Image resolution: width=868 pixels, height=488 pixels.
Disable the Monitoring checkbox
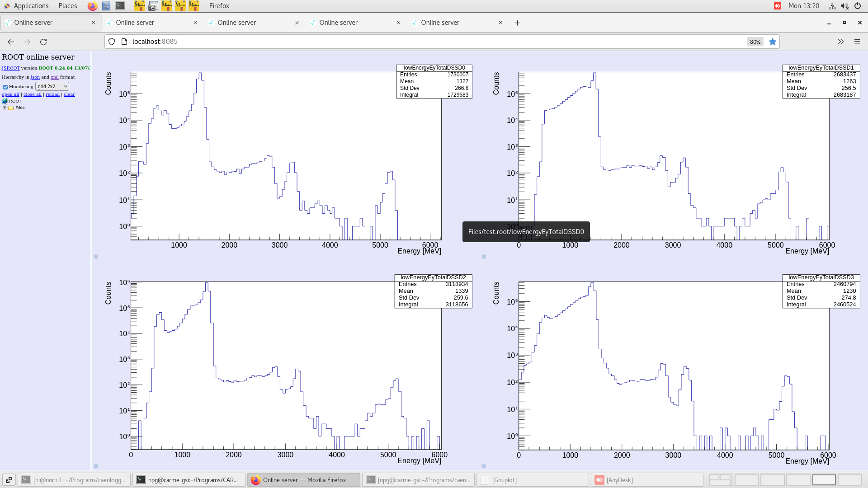coord(5,87)
